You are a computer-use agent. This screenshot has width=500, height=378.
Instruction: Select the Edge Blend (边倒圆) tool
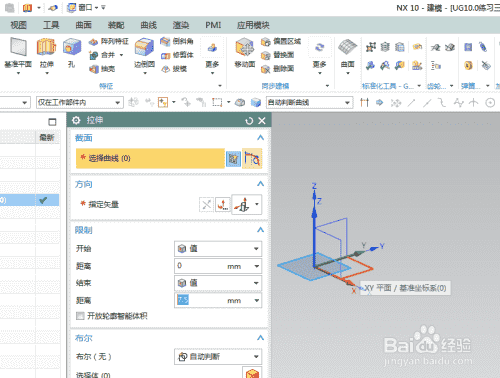[144, 47]
